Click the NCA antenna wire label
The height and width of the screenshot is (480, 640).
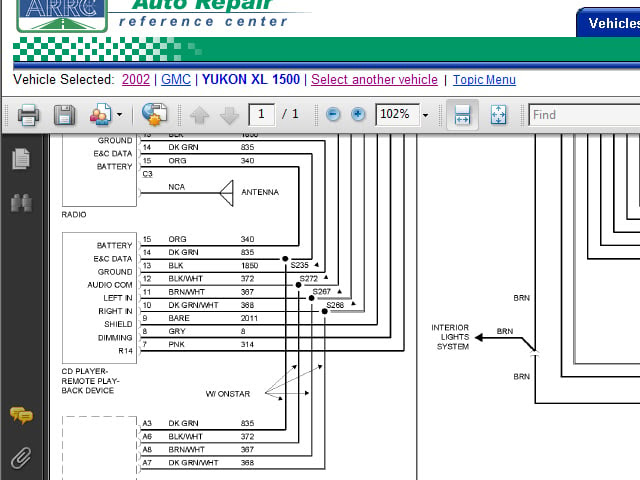tap(176, 187)
